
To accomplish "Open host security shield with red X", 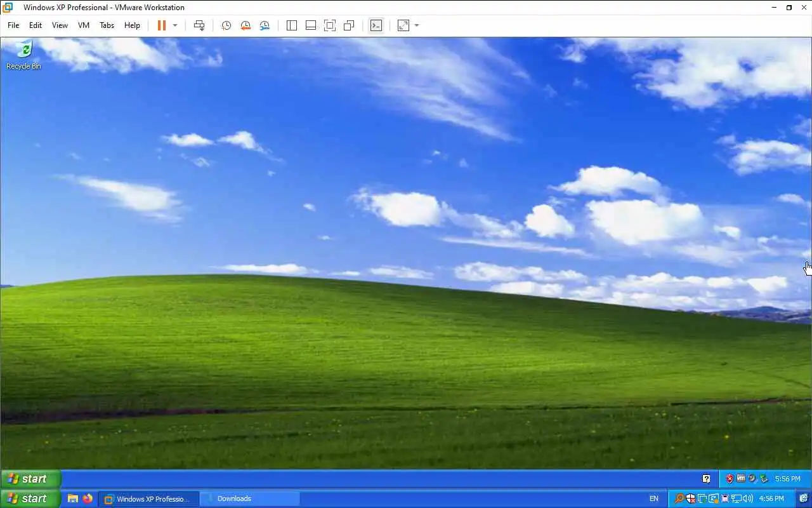I will (690, 498).
